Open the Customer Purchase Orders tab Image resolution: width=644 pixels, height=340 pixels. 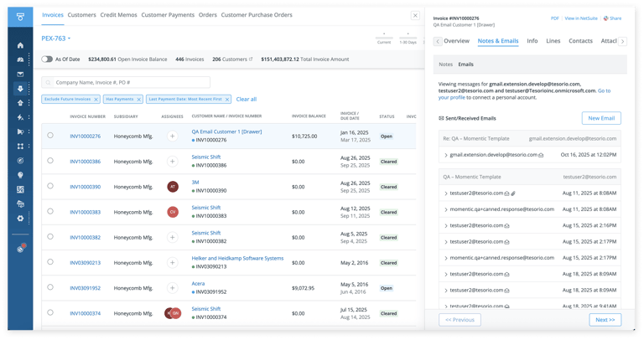coord(257,15)
